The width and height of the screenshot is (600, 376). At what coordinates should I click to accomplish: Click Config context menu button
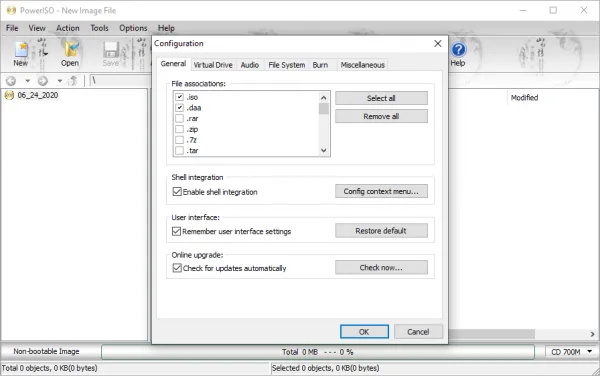[381, 191]
